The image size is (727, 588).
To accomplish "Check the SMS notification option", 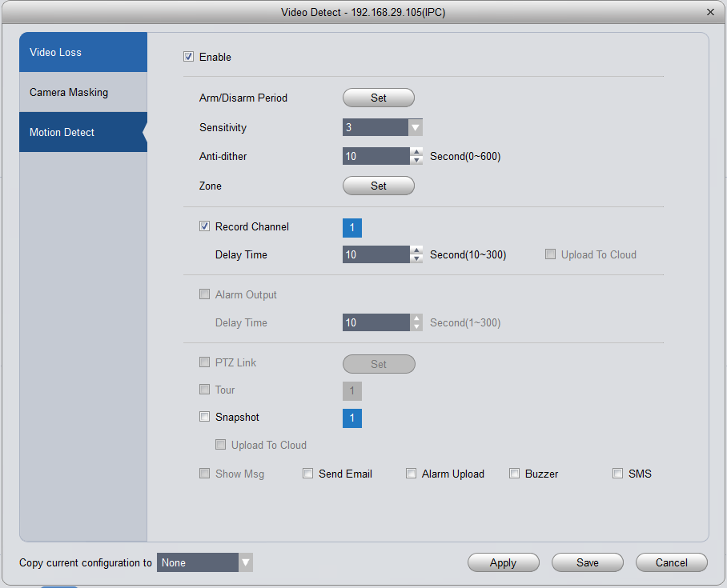I will (x=617, y=473).
